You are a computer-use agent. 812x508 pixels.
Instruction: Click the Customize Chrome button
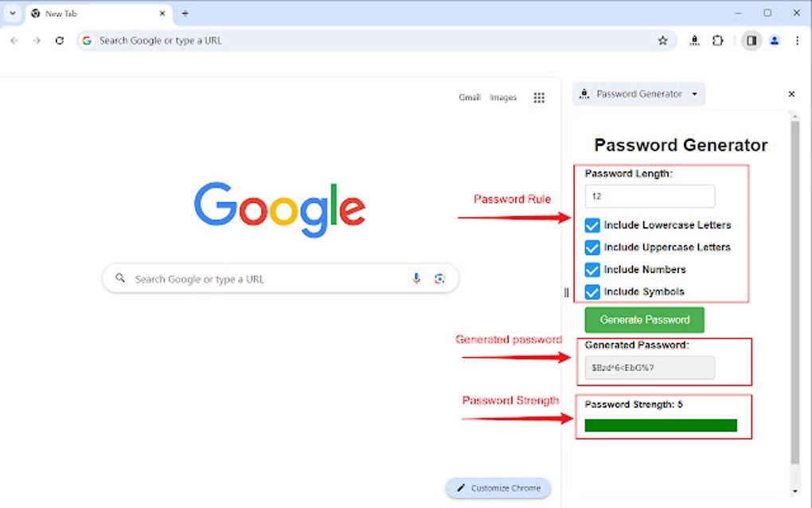pos(498,488)
